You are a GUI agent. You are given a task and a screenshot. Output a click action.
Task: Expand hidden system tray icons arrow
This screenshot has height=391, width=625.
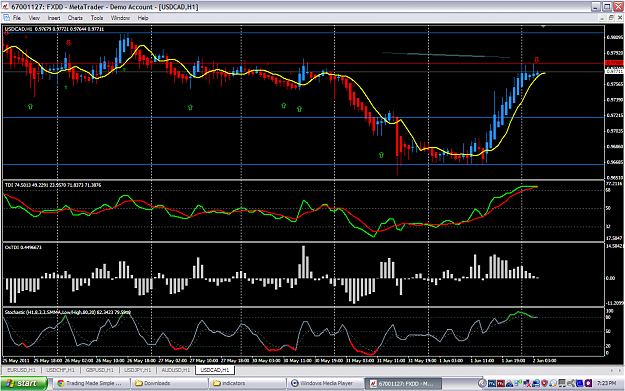pos(482,383)
